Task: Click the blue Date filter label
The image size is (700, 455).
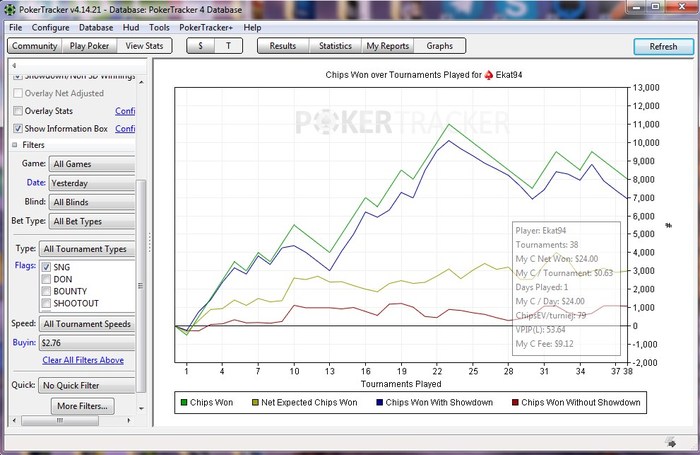Action: tap(36, 183)
